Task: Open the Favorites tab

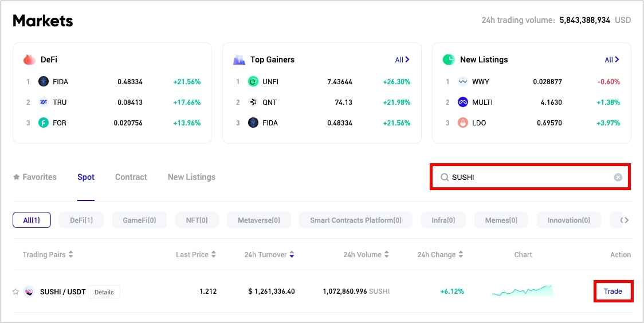Action: coord(35,177)
